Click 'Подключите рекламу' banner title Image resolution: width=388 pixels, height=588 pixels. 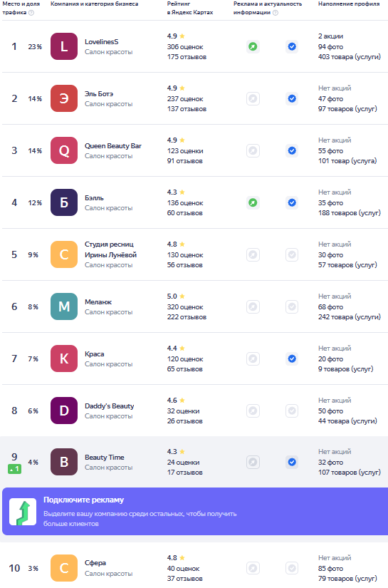point(83,500)
